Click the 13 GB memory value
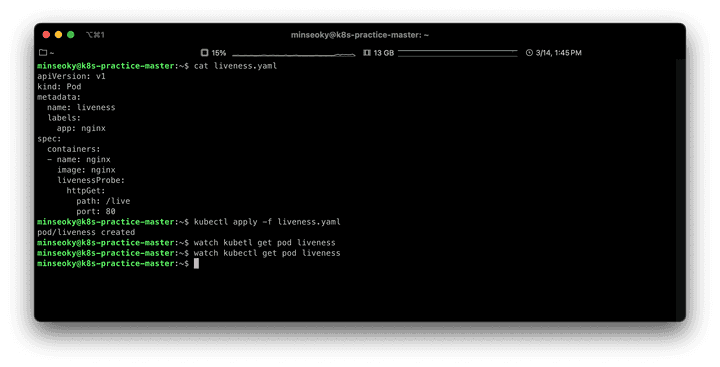This screenshot has width=720, height=367. click(x=384, y=53)
